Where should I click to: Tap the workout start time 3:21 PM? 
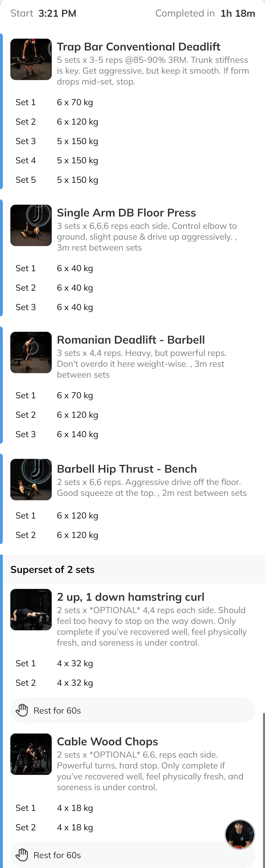[x=57, y=14]
